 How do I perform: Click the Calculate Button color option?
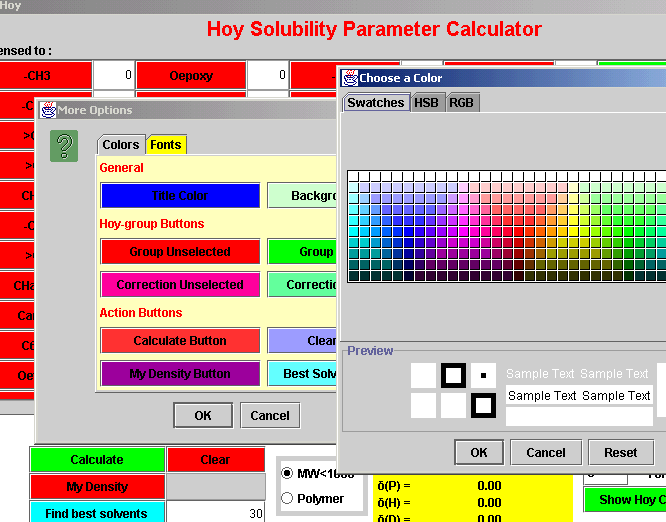(x=180, y=341)
